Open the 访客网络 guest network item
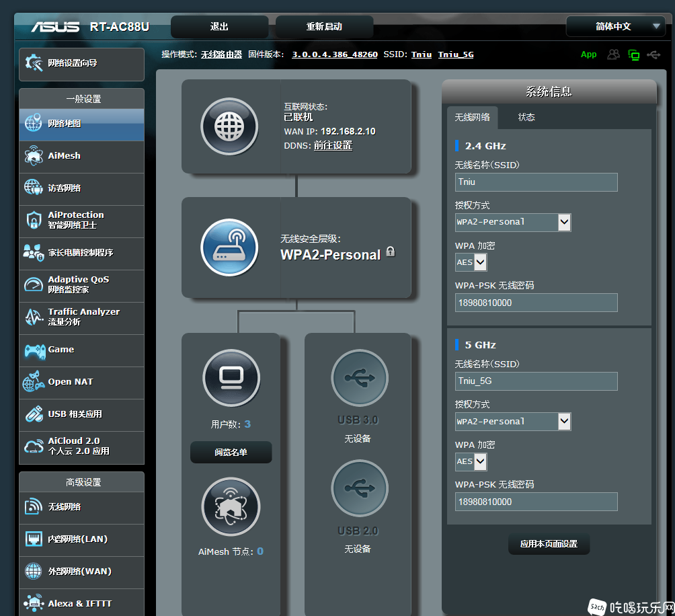The image size is (675, 616). tap(81, 189)
